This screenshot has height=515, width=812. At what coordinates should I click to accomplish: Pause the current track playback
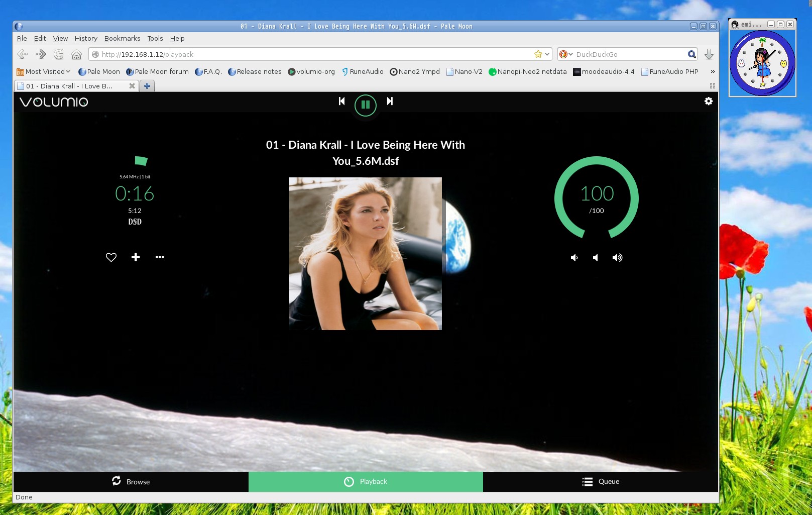[x=365, y=105]
